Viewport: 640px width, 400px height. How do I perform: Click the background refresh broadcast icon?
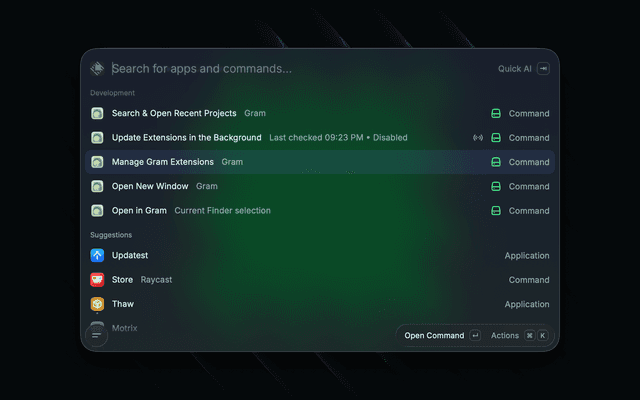pos(478,138)
